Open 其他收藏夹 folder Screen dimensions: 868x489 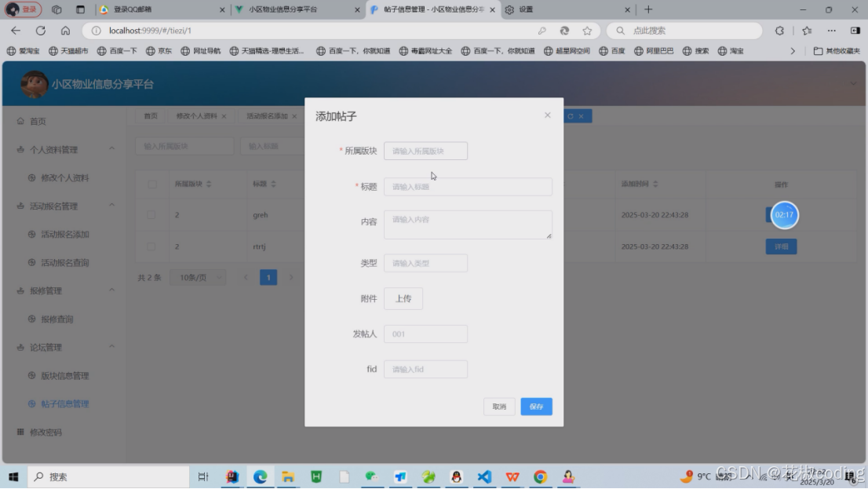[837, 51]
